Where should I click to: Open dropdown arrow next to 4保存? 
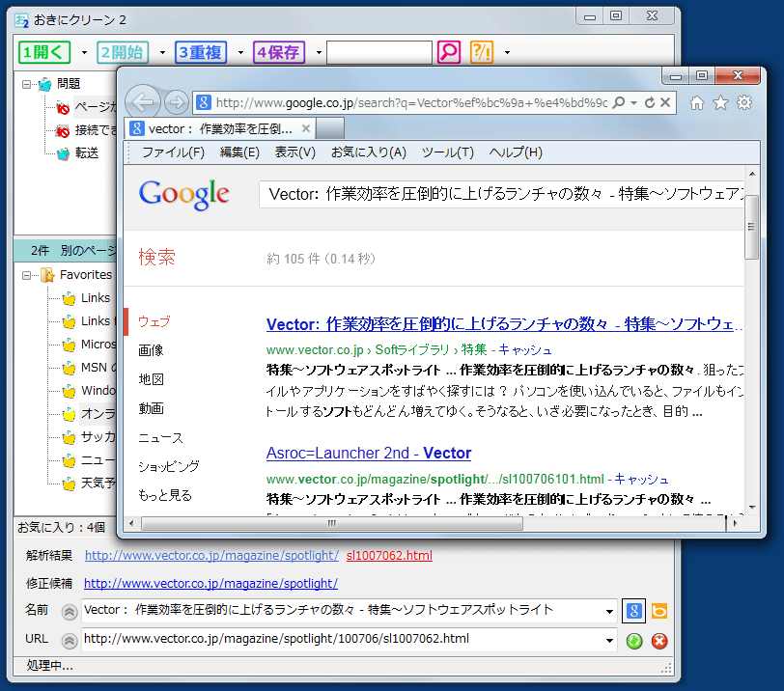tap(319, 52)
